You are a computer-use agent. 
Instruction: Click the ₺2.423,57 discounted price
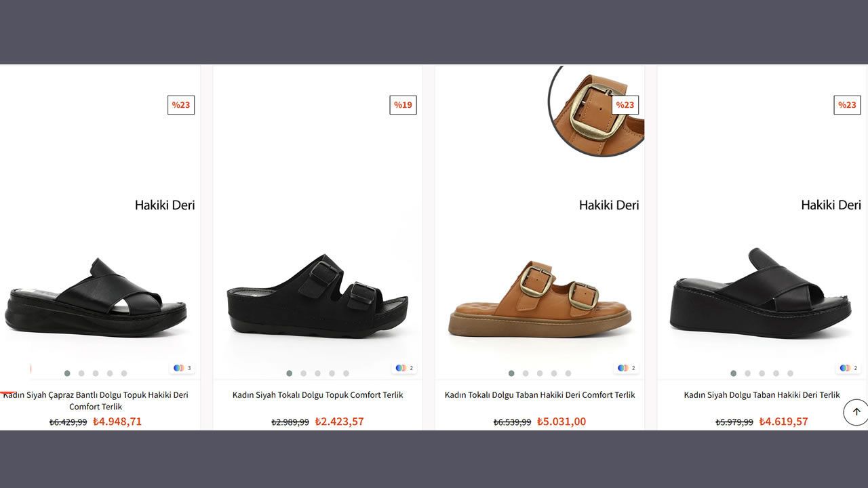pos(340,422)
